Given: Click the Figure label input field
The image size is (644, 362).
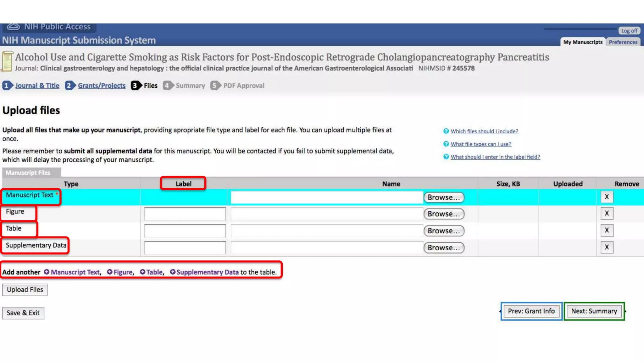Looking at the screenshot, I should pyautogui.click(x=185, y=214).
